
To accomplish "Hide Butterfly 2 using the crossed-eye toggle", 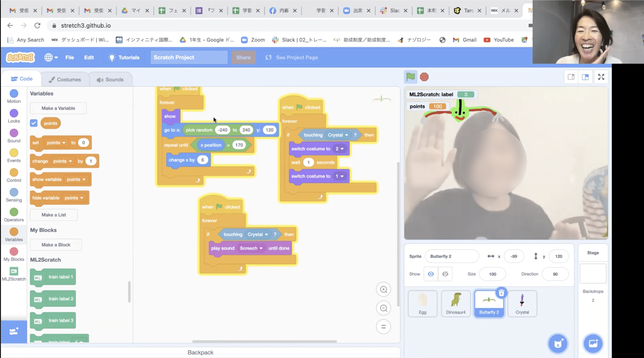I will pyautogui.click(x=445, y=274).
